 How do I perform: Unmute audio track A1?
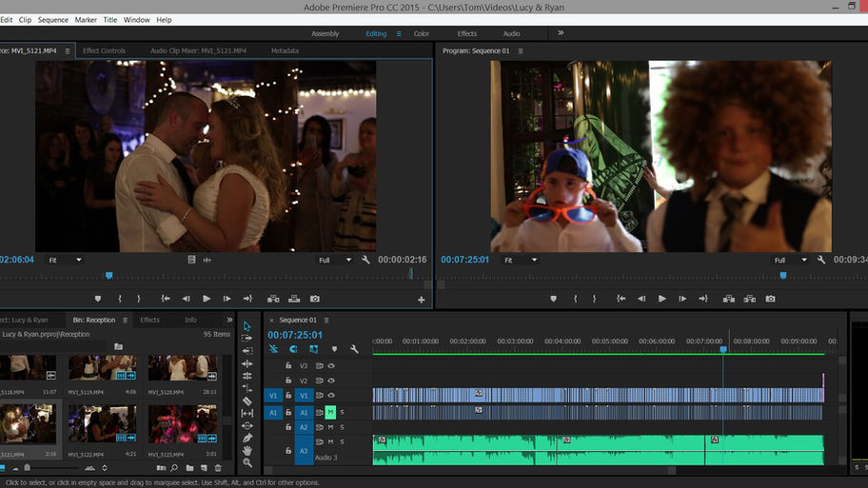tap(330, 412)
